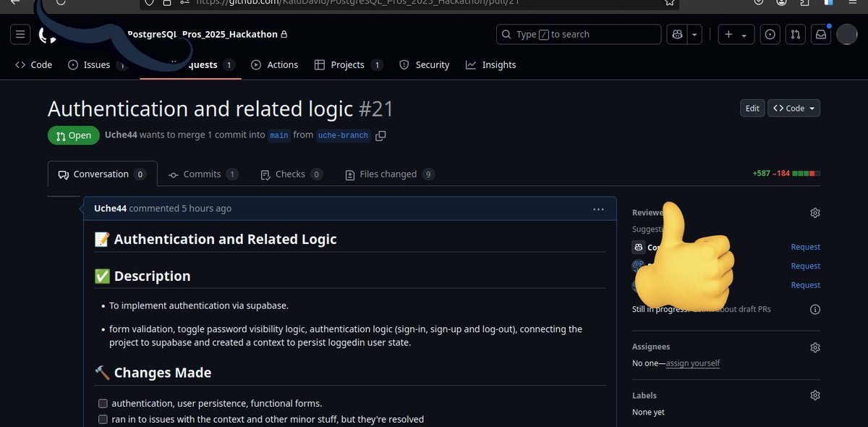The image size is (868, 427).
Task: Focus the Type / to search field
Action: (x=579, y=34)
